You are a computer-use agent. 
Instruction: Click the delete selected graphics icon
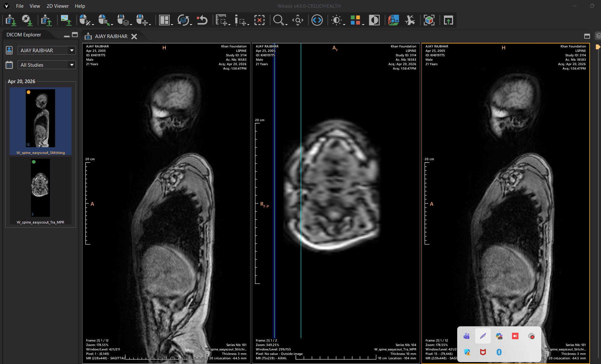(259, 20)
